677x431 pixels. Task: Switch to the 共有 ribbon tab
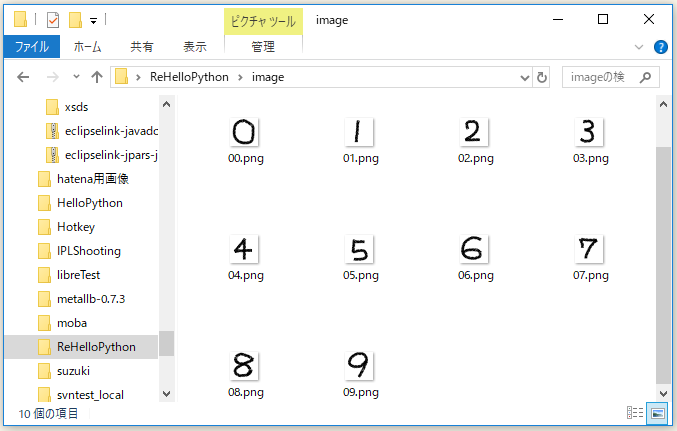tap(142, 46)
